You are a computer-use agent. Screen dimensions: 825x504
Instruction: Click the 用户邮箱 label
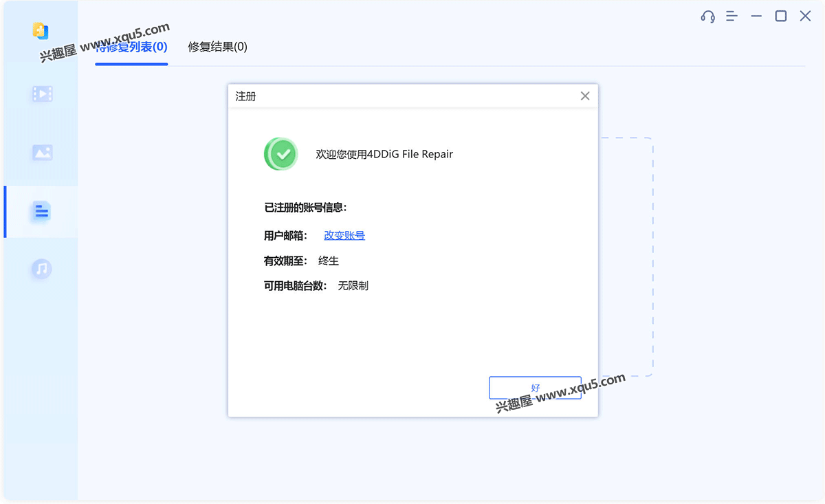(x=285, y=235)
